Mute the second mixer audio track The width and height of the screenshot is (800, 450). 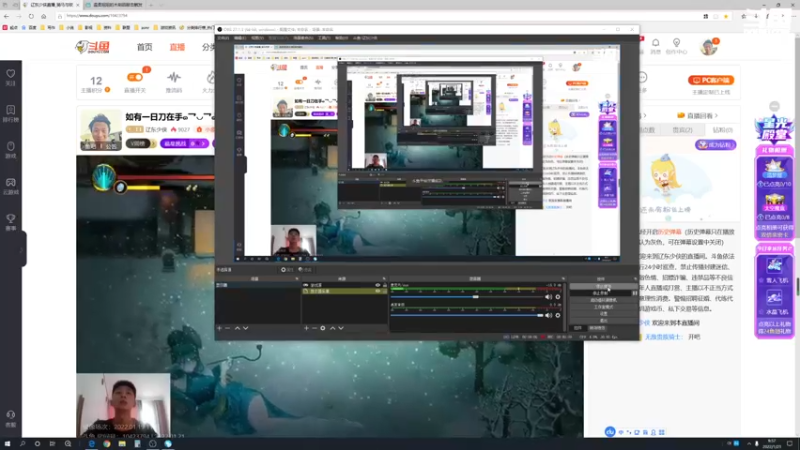pyautogui.click(x=548, y=315)
